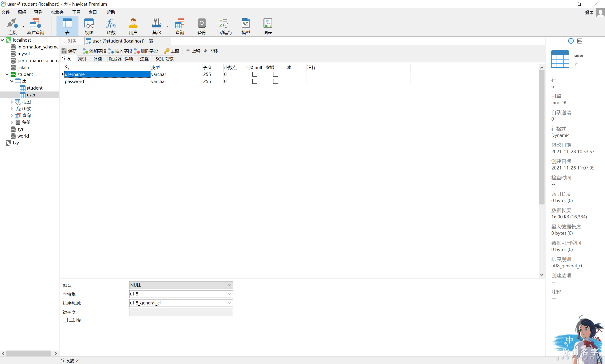Click the field list vertical scrollbar
The width and height of the screenshot is (605, 364).
point(542,137)
